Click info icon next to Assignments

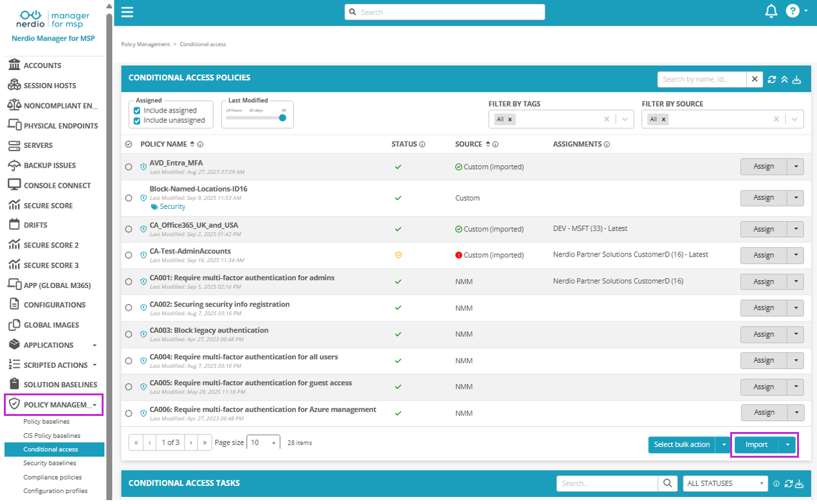pyautogui.click(x=607, y=145)
